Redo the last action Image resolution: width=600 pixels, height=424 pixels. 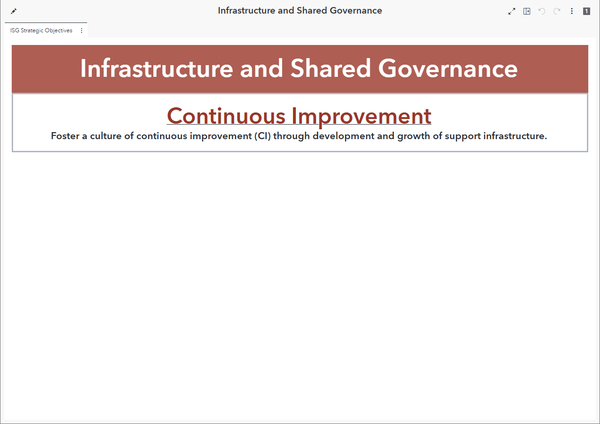[x=557, y=11]
